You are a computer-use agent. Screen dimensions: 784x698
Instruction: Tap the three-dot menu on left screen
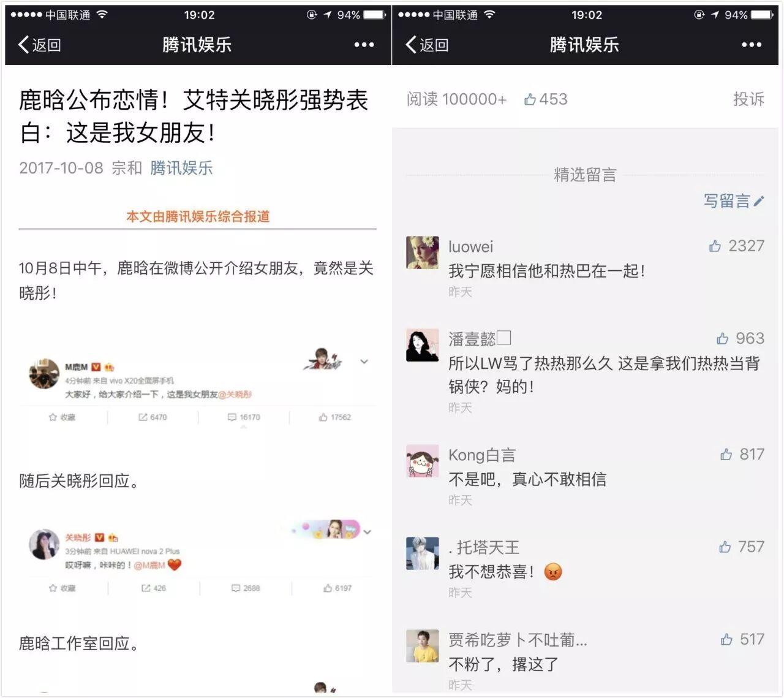point(364,45)
